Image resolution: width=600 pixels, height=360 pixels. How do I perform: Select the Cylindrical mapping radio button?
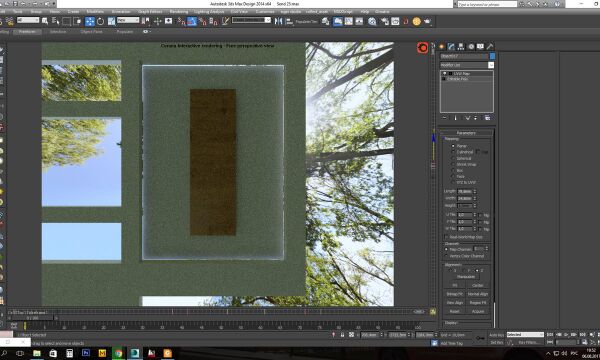point(453,152)
